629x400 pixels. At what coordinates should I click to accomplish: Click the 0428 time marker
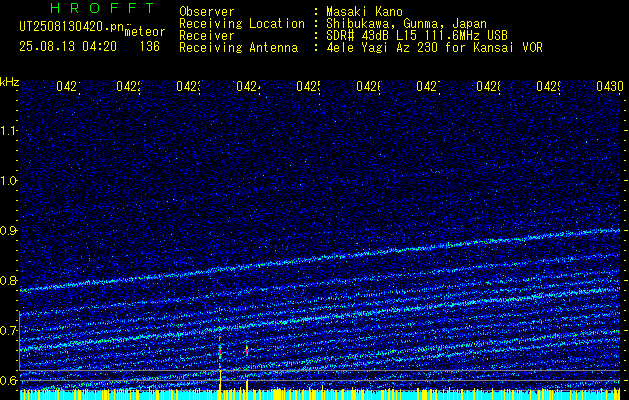[488, 87]
